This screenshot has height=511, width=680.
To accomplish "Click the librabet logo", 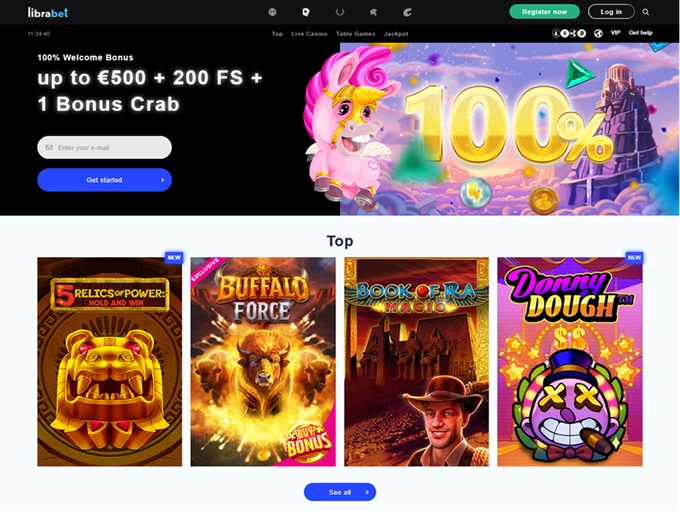I will click(x=48, y=12).
